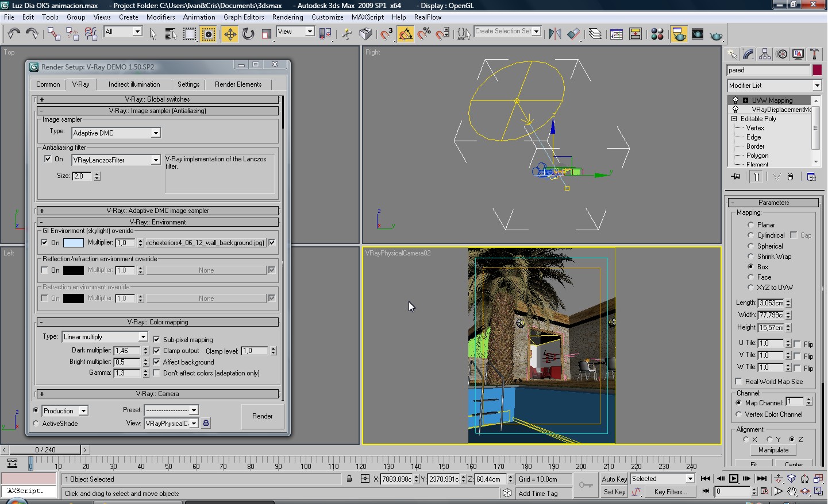828x504 pixels.
Task: Toggle GI Environment skylight override On checkbox
Action: tap(45, 243)
